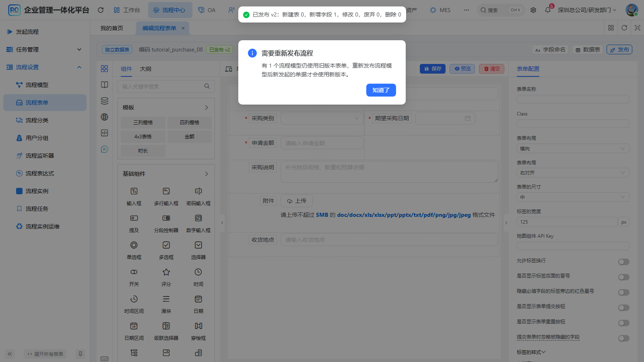644x362 pixels.
Task: Pick the 单选框 component
Action: [x=134, y=250]
